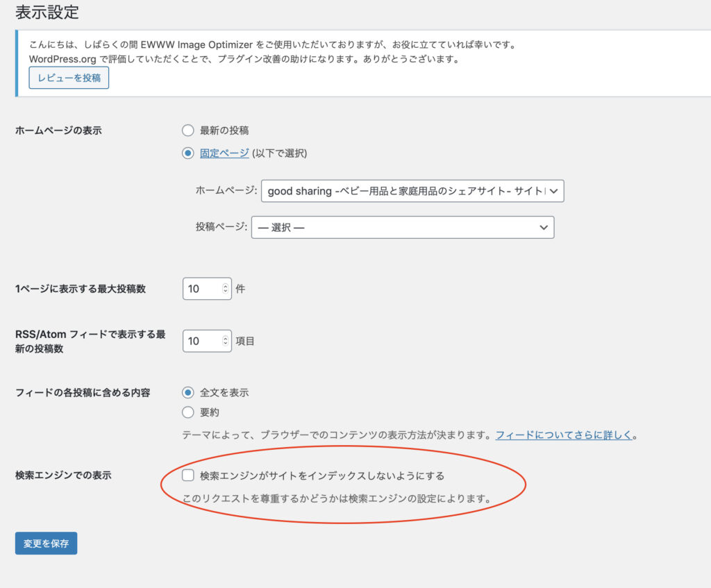This screenshot has width=711, height=588.
Task: Click the 検索エンジンがサイトをインデックスしないようにする label text
Action: click(x=321, y=476)
